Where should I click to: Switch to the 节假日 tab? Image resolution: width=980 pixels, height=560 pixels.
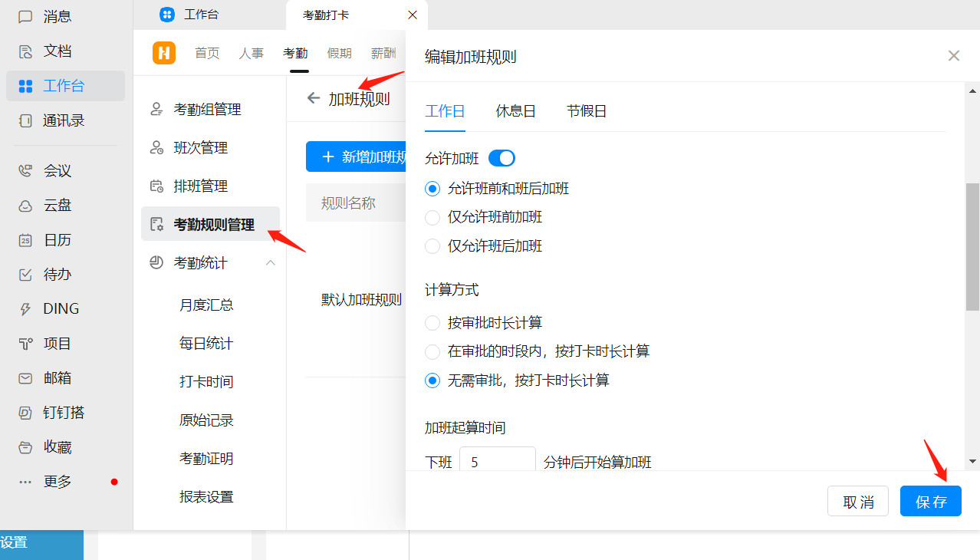click(x=587, y=111)
